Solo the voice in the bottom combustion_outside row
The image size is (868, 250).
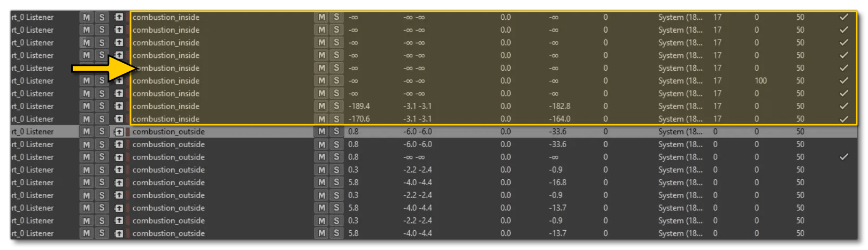336,233
